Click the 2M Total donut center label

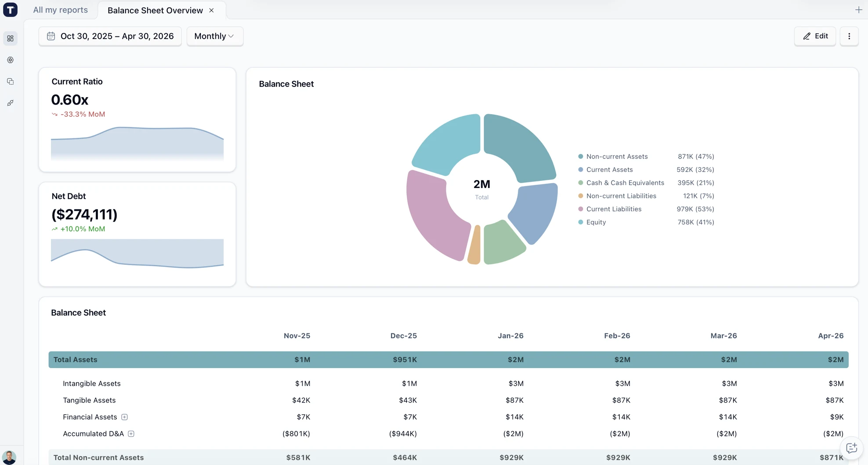coord(482,189)
